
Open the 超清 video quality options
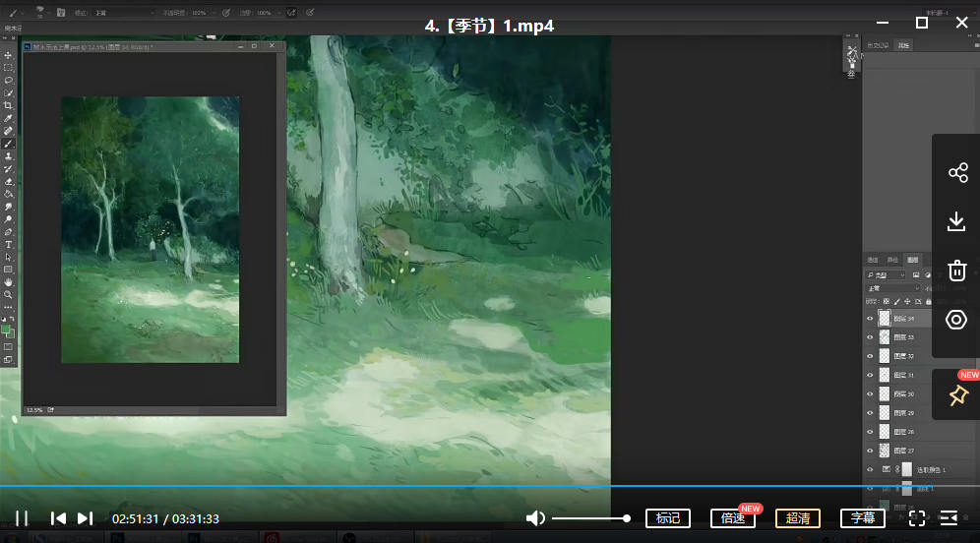pyautogui.click(x=797, y=518)
